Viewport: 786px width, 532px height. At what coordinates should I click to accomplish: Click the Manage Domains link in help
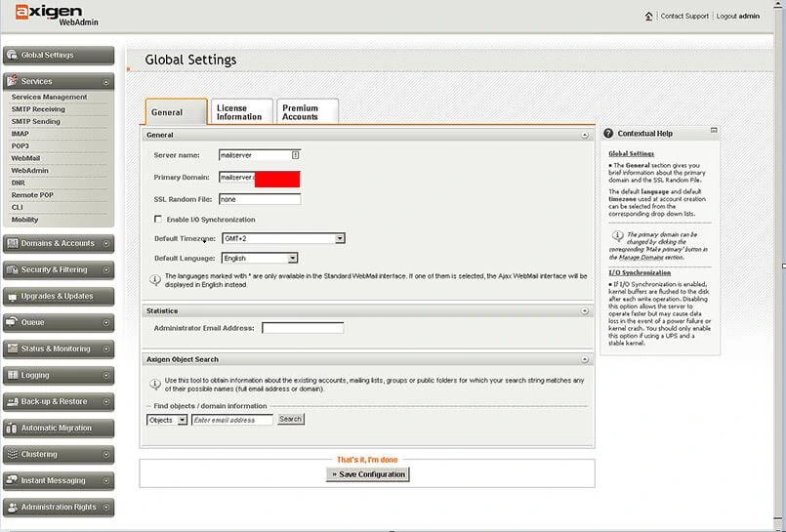tap(640, 257)
